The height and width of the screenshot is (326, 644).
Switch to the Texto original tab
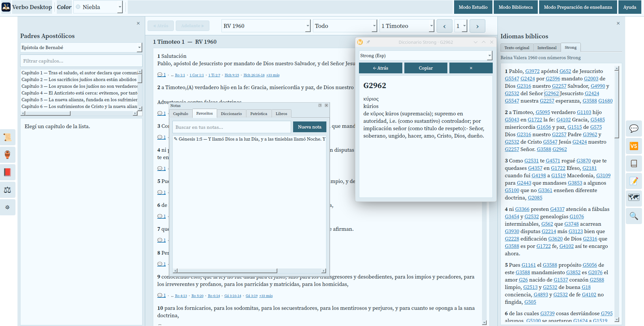[x=517, y=48]
